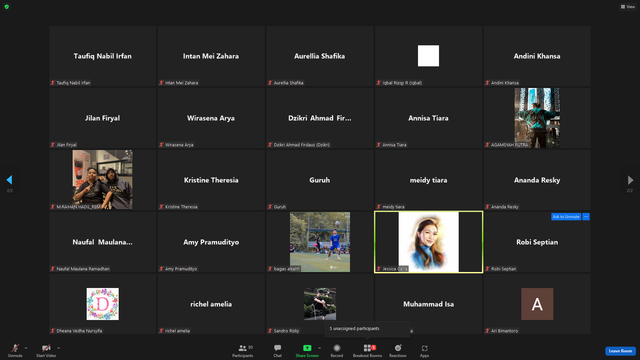640x360 pixels.
Task: Click the 5 unassigned participants tooltip
Action: pos(367,329)
